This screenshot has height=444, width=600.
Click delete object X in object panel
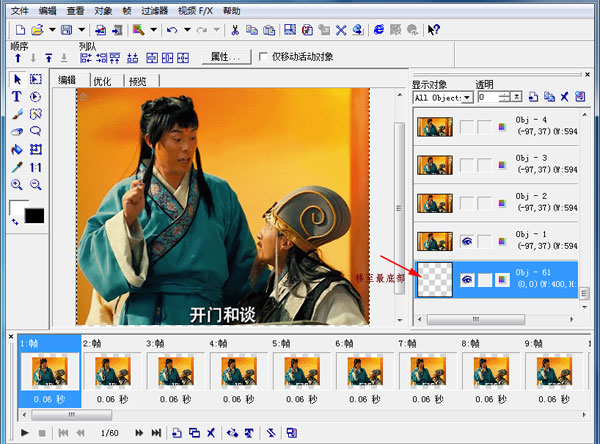click(564, 97)
